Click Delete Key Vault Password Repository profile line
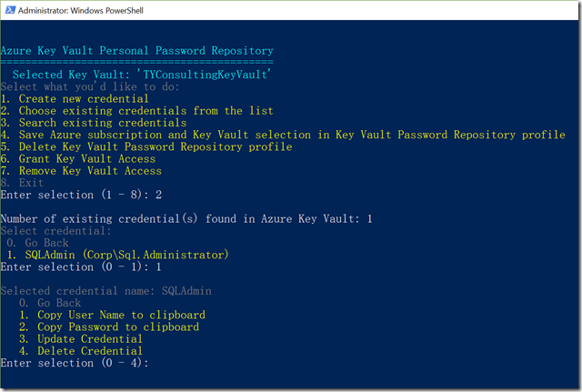 pyautogui.click(x=146, y=146)
